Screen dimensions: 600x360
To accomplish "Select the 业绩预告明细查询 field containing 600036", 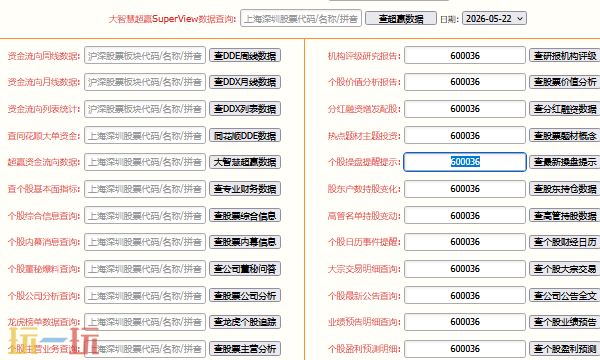I will 465,322.
